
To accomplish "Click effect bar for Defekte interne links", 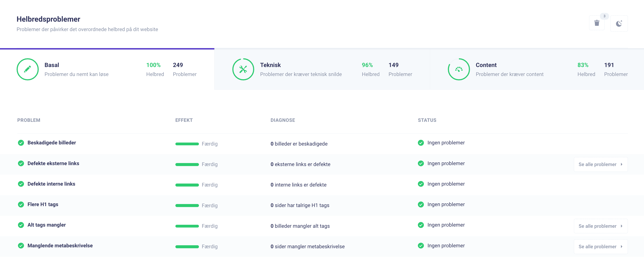I will pyautogui.click(x=187, y=185).
